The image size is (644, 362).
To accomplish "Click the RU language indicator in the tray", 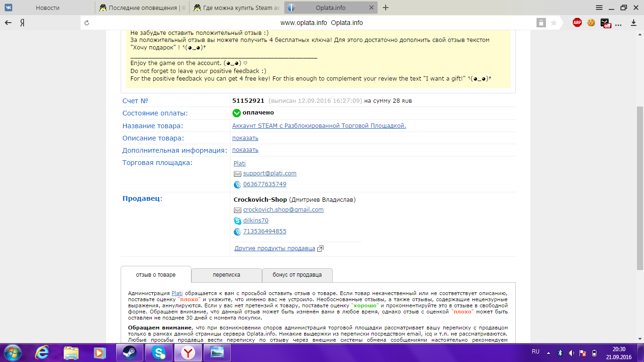I will coord(536,352).
